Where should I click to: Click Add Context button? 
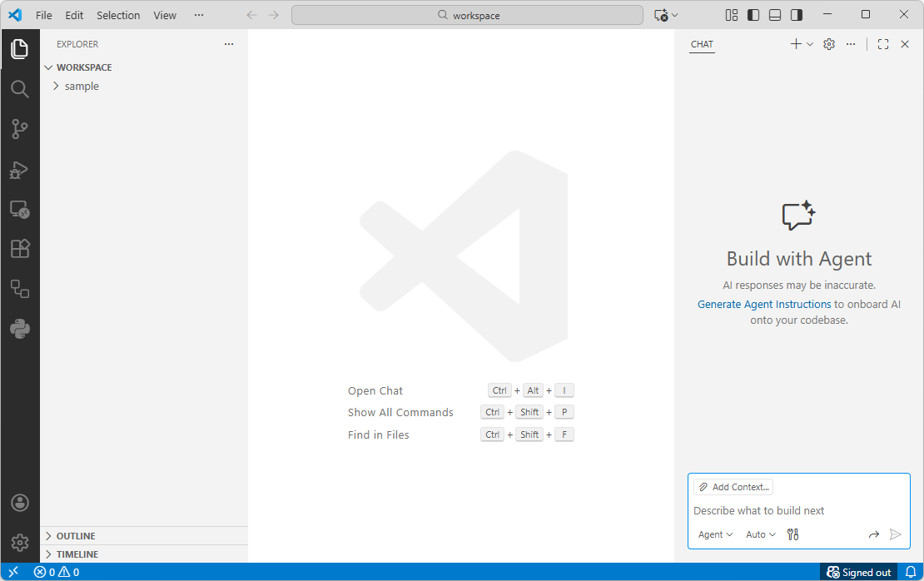(x=733, y=487)
